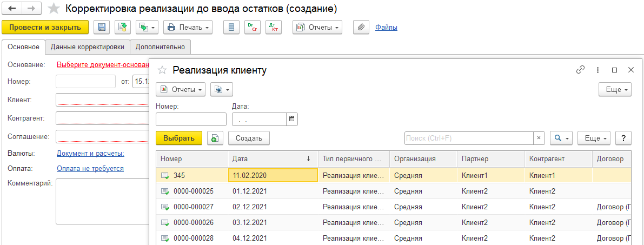Open the document structure list icon

(232, 27)
